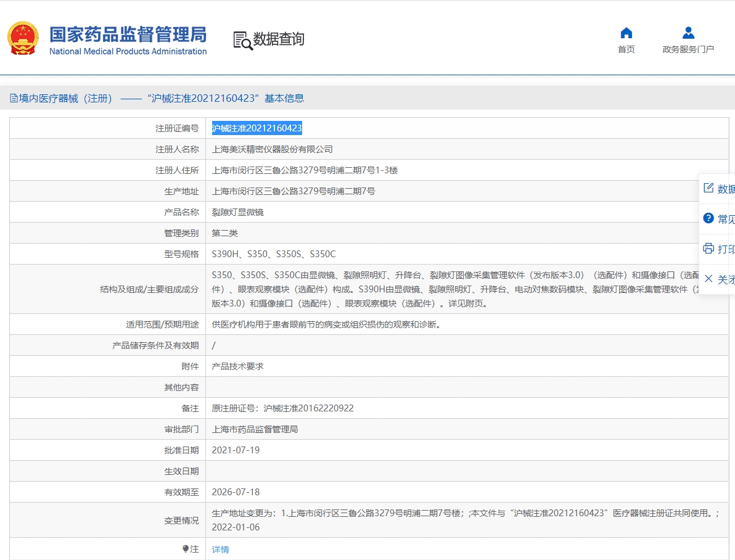This screenshot has height=560, width=735.
Task: Click the 有效期至 row label
Action: [x=181, y=492]
